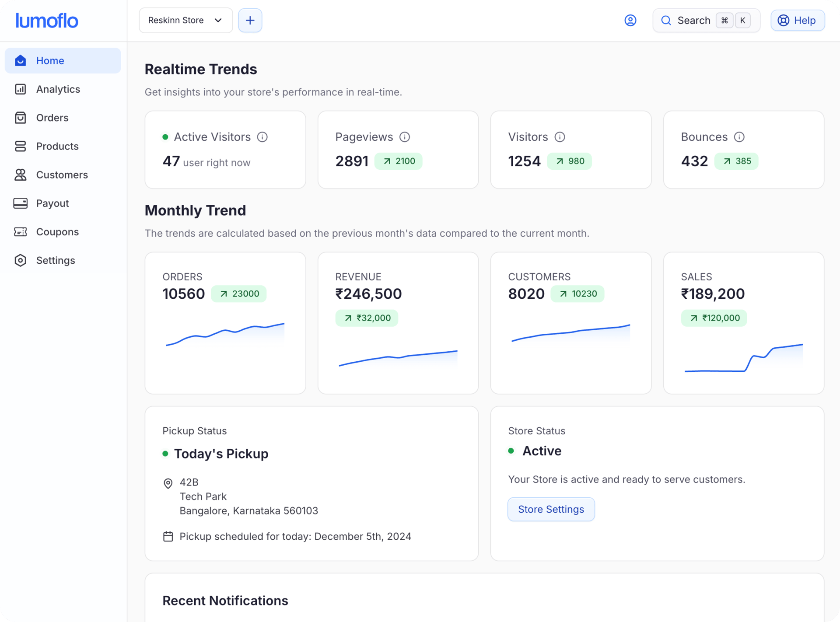The image size is (840, 622).
Task: Click the Pageviews info icon
Action: point(405,137)
